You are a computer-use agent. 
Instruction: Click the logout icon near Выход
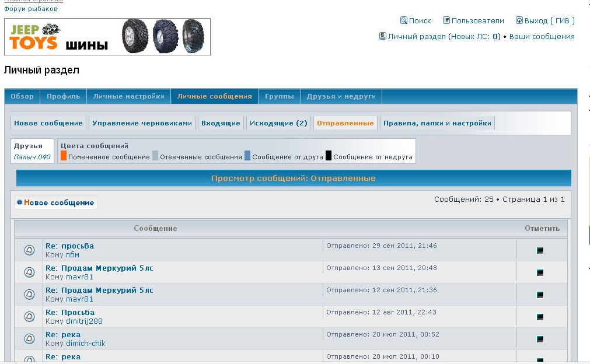click(x=519, y=20)
